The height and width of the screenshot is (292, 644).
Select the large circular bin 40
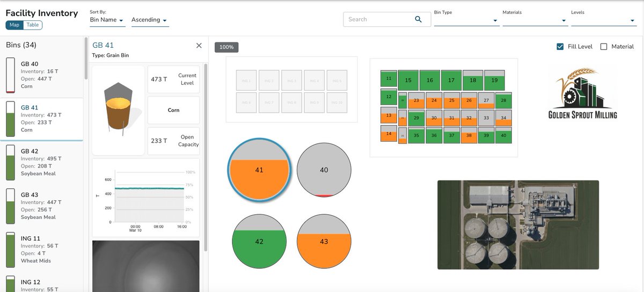coord(324,170)
